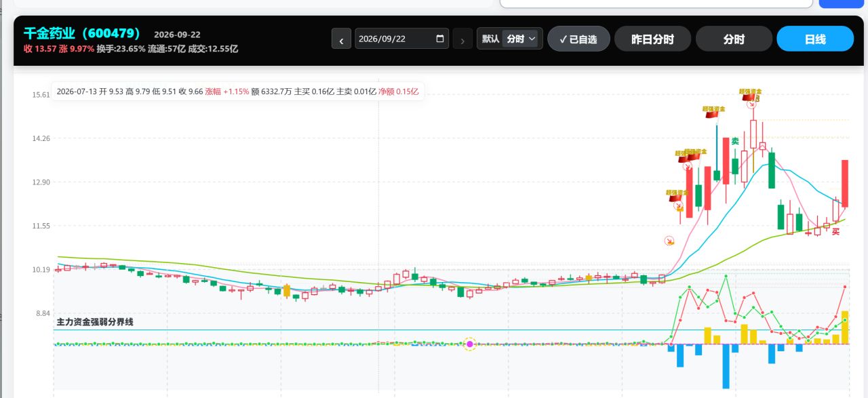The image size is (868, 398).
Task: Click the 2026/09/22 date input field
Action: coord(401,39)
